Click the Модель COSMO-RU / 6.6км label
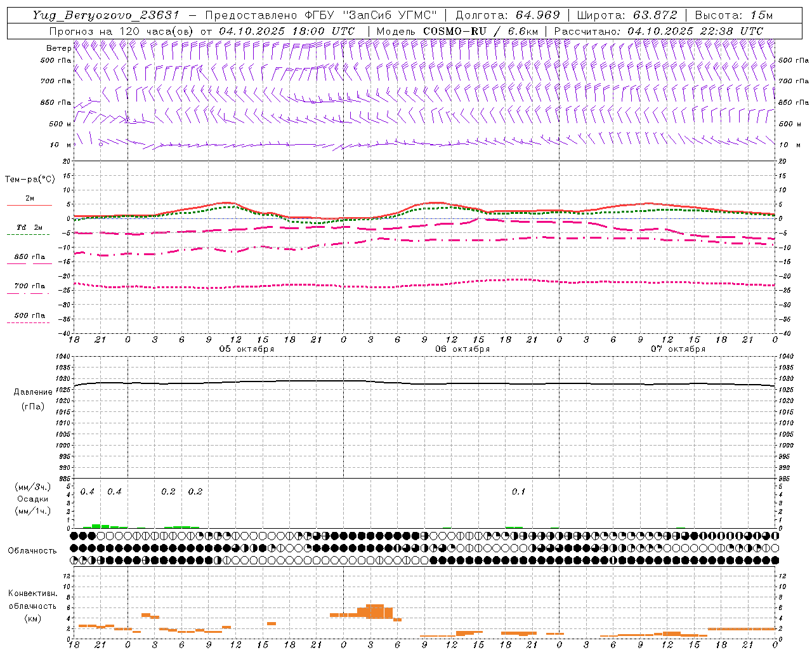The width and height of the screenshot is (812, 650). (x=457, y=31)
